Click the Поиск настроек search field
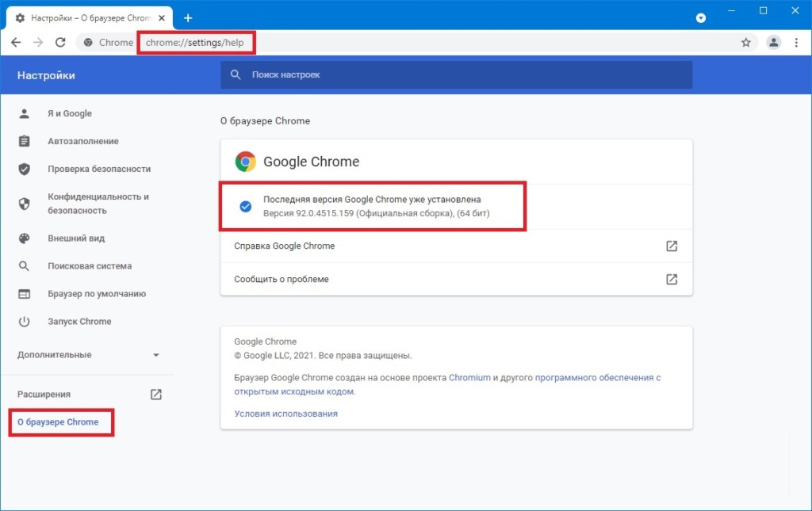Screen dimensions: 812x511 456,75
